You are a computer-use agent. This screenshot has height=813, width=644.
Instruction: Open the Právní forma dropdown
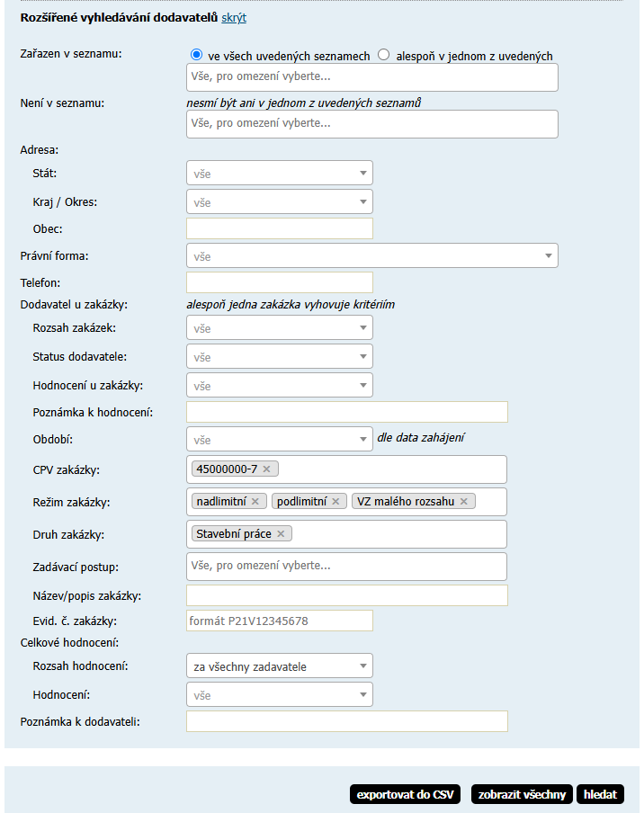(371, 256)
